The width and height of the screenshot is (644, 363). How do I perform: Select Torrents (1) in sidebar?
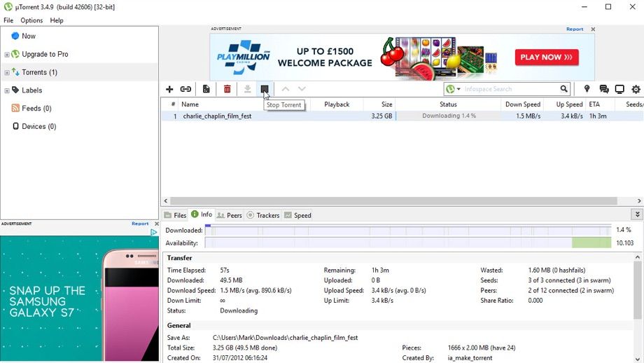pos(39,72)
